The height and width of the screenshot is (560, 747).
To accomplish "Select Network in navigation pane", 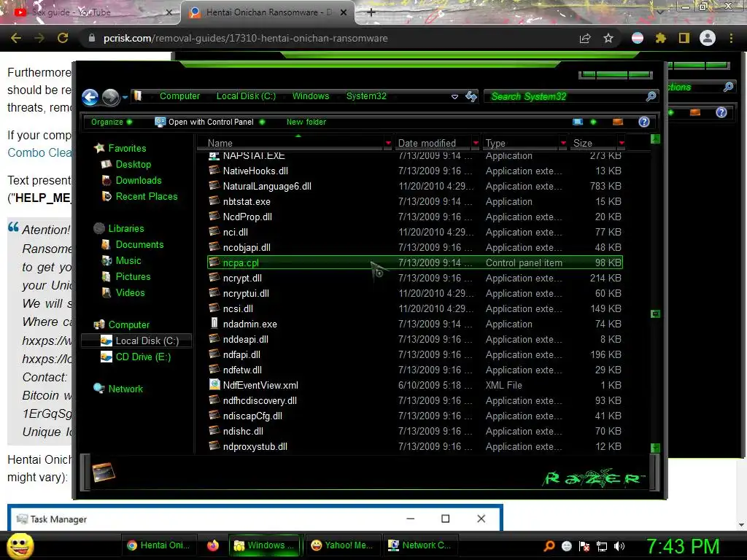I will [125, 389].
